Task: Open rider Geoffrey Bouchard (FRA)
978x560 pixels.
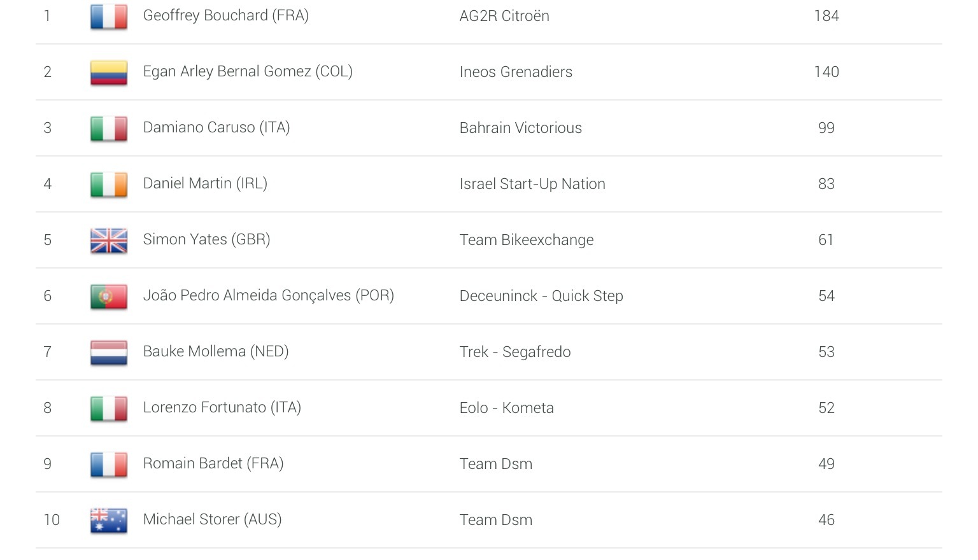Action: (225, 15)
